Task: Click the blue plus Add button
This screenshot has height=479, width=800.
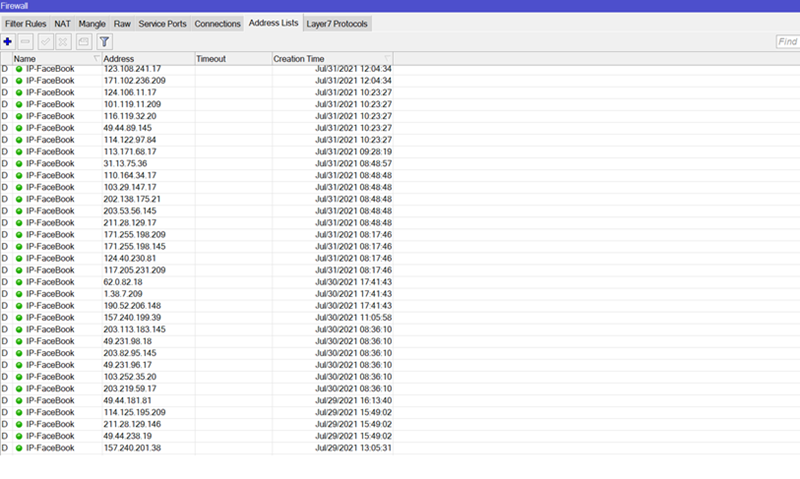Action: pos(8,41)
